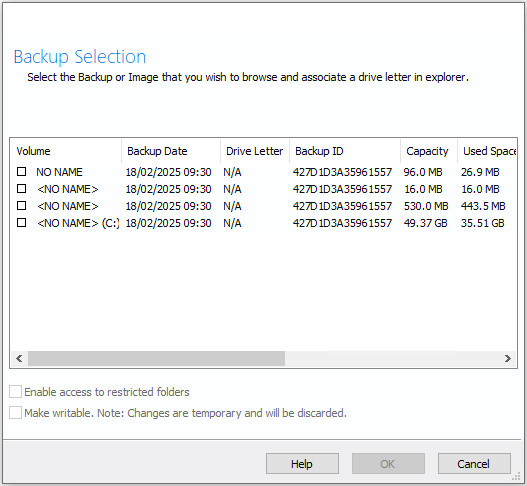The width and height of the screenshot is (527, 486).
Task: Toggle the Make writable checkbox
Action: (15, 413)
